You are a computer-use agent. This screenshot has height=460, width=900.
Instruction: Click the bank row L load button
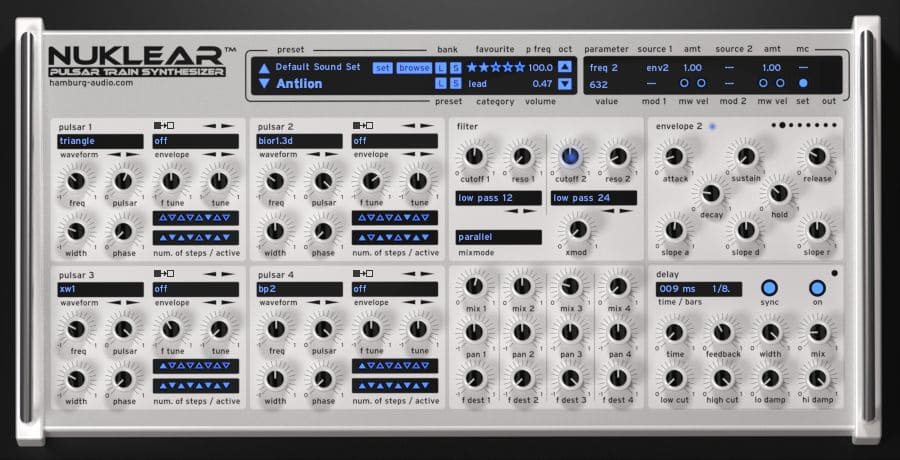440,68
